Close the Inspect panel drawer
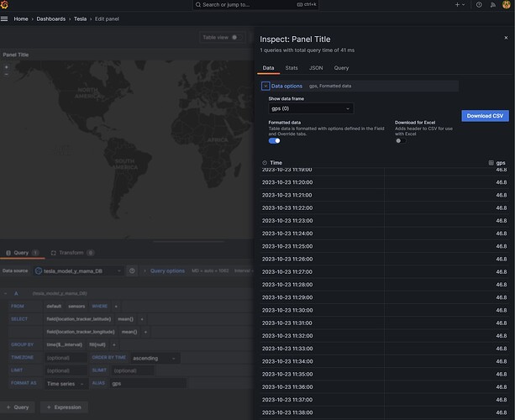The width and height of the screenshot is (515, 420). coord(504,36)
